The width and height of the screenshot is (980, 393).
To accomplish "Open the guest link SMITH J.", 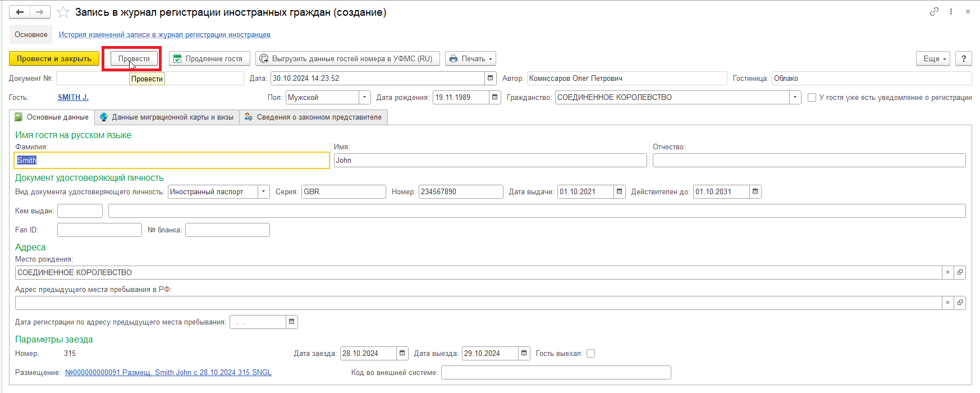I will [73, 97].
